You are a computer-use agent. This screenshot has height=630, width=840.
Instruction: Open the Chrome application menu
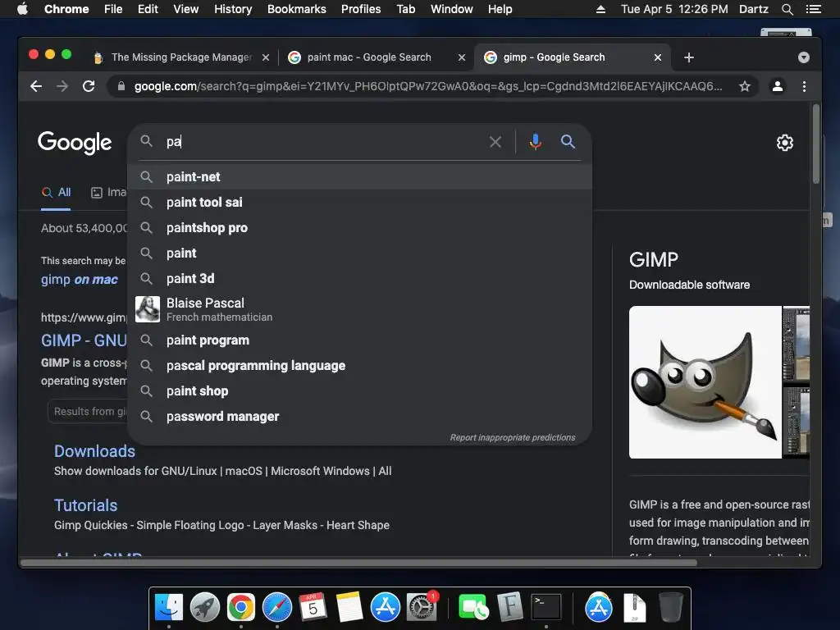tap(66, 9)
